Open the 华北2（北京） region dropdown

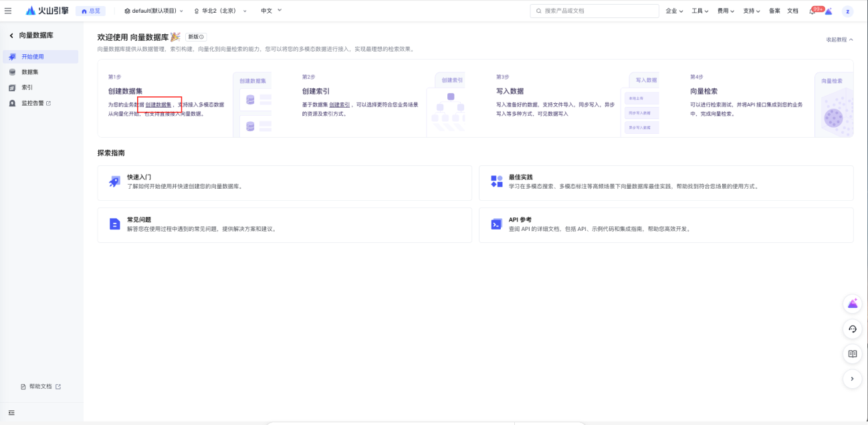pos(220,11)
